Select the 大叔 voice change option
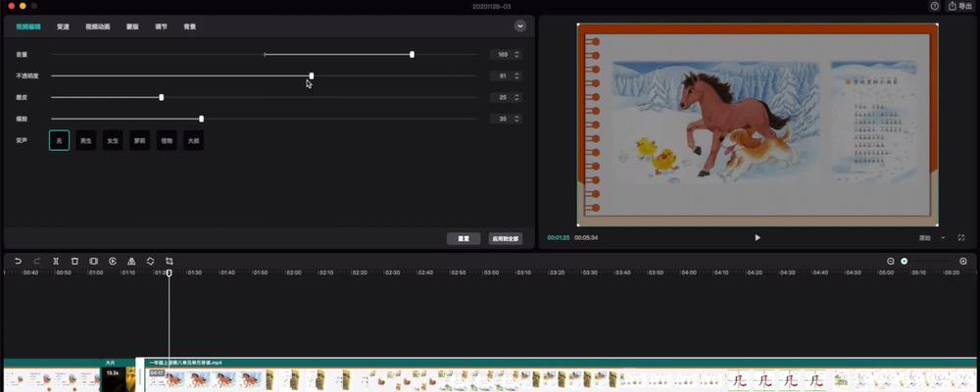Viewport: 980px width, 392px height. tap(193, 141)
